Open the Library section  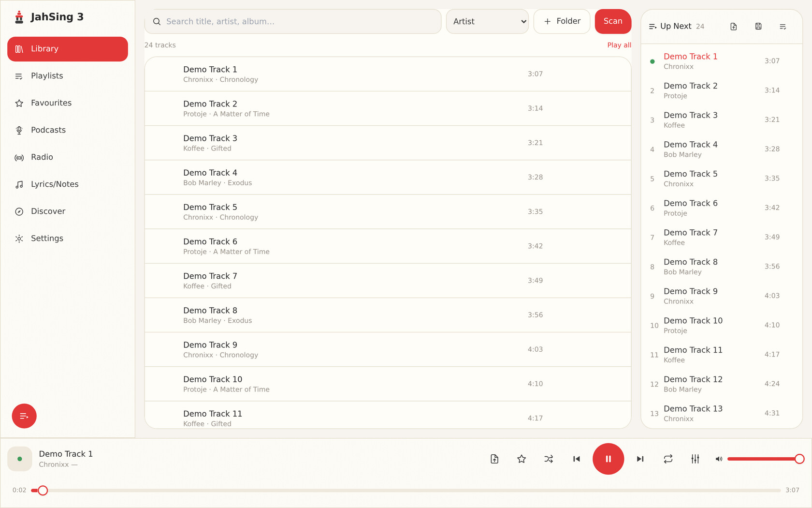pos(68,49)
